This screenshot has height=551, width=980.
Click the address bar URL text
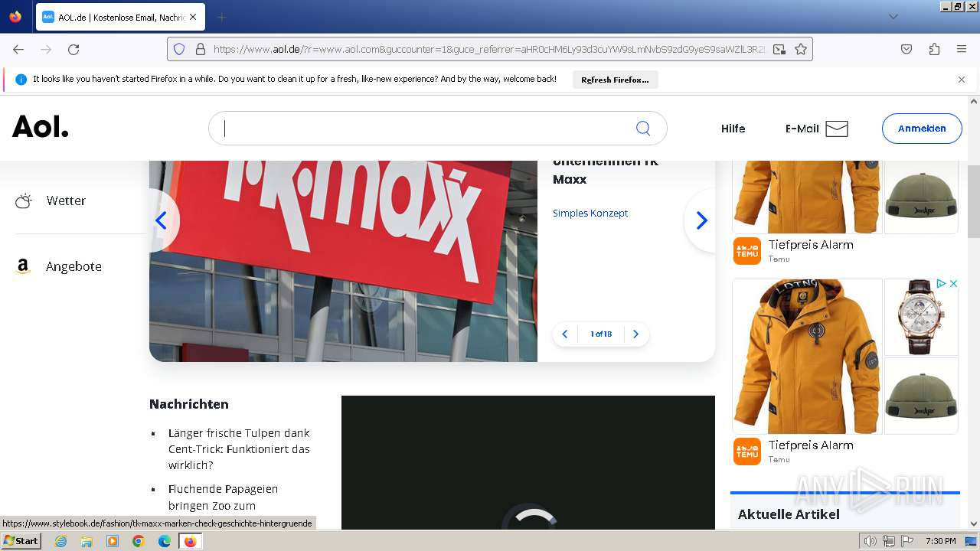coord(488,49)
